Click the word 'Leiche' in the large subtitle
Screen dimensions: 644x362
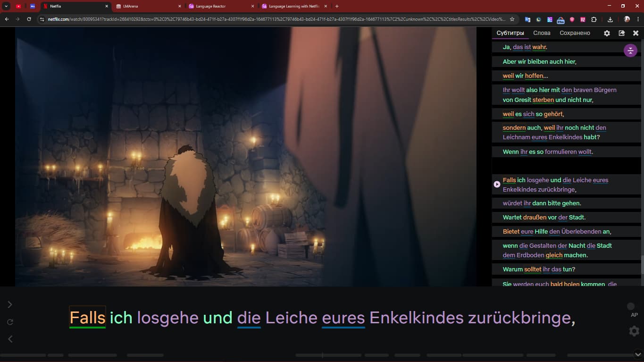pyautogui.click(x=291, y=318)
